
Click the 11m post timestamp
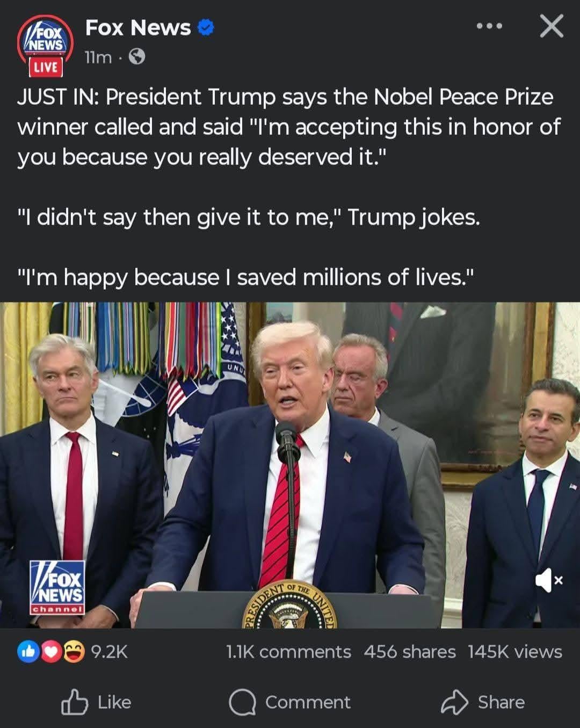coord(98,57)
